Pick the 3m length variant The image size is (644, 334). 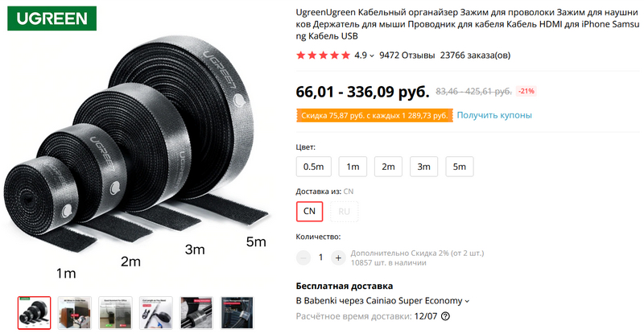[423, 167]
